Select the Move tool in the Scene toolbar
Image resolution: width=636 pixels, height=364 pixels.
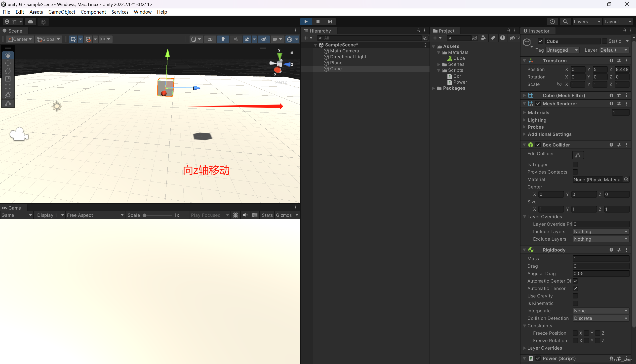8,63
